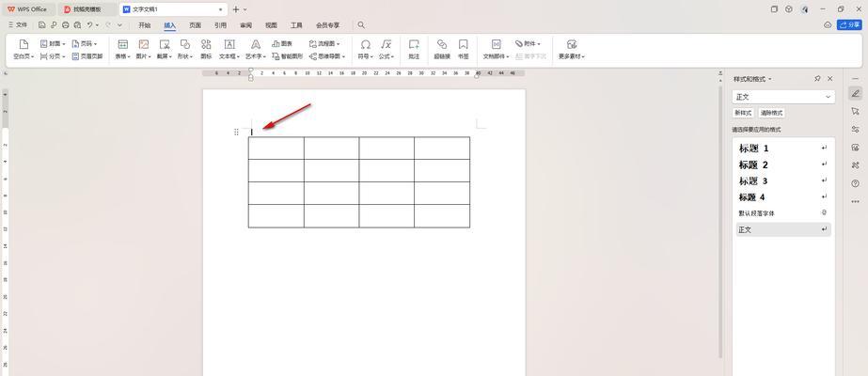Click the 新样式 new style button
Screen dimensions: 868x376
(x=743, y=113)
